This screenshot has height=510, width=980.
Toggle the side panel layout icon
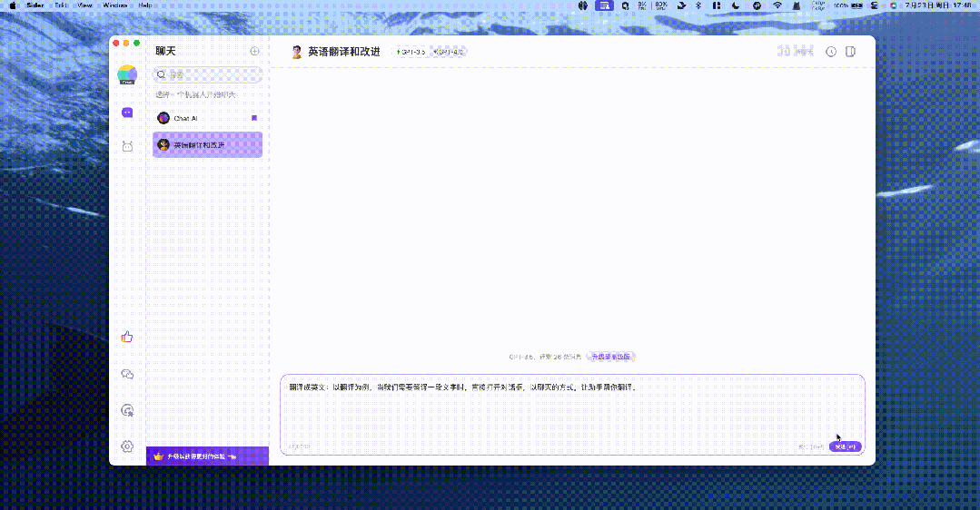850,52
